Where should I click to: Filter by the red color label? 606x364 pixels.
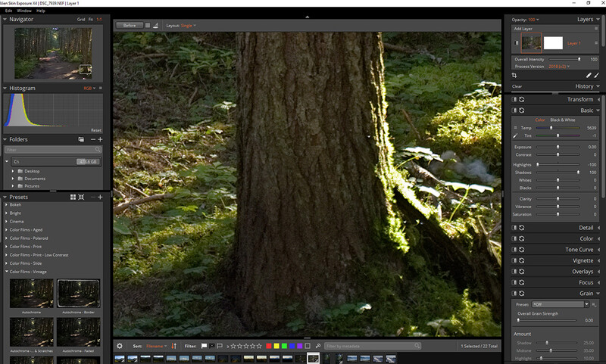269,347
